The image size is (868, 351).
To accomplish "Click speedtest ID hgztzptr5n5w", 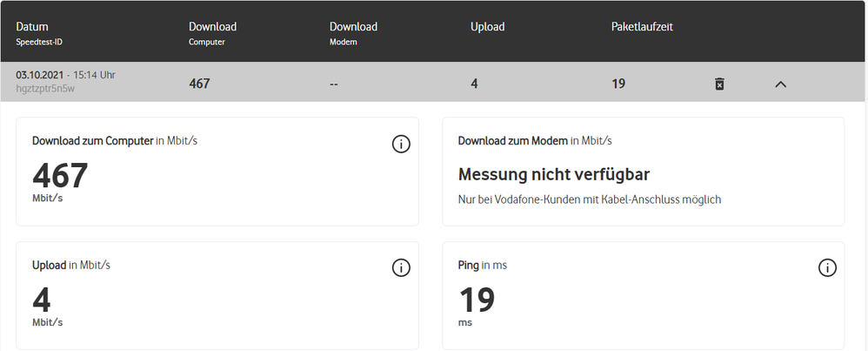I will tap(47, 89).
